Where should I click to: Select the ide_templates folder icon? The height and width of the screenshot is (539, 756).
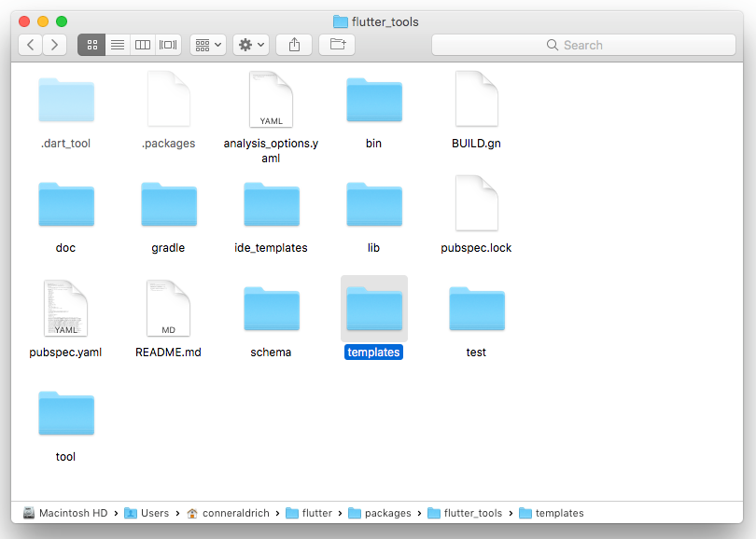click(272, 205)
